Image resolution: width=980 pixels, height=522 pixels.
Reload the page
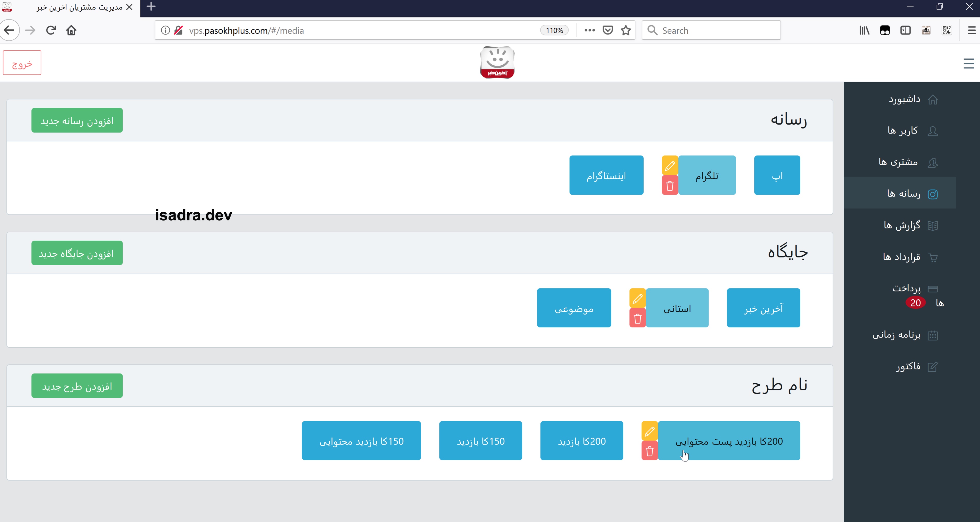tap(51, 30)
